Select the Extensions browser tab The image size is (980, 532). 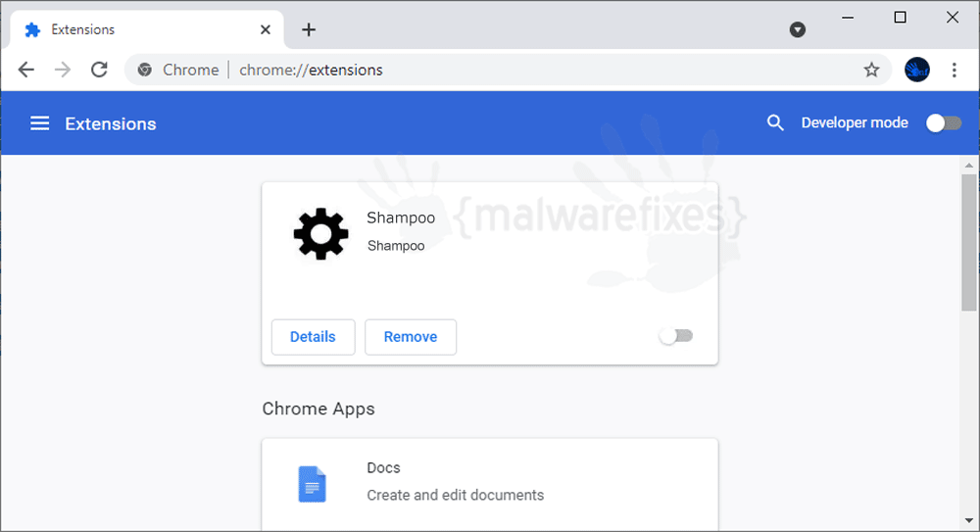click(147, 29)
